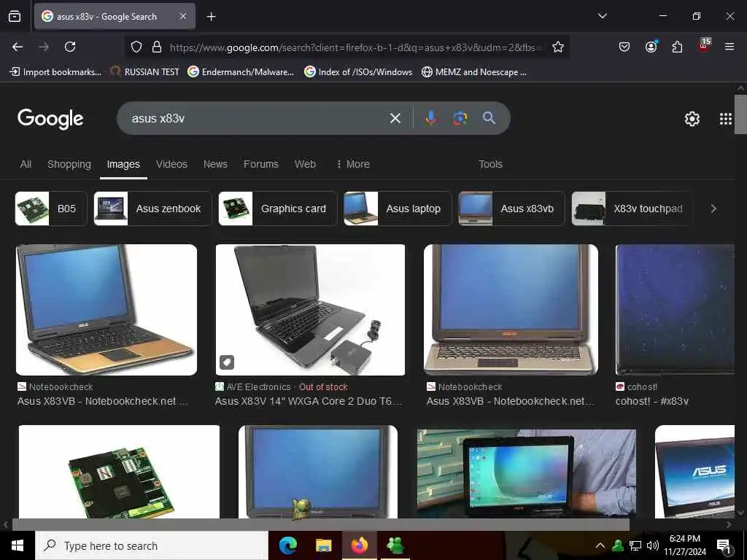Select the X83v touchpad suggestion chip
Screen dimensions: 747x560
(x=631, y=209)
